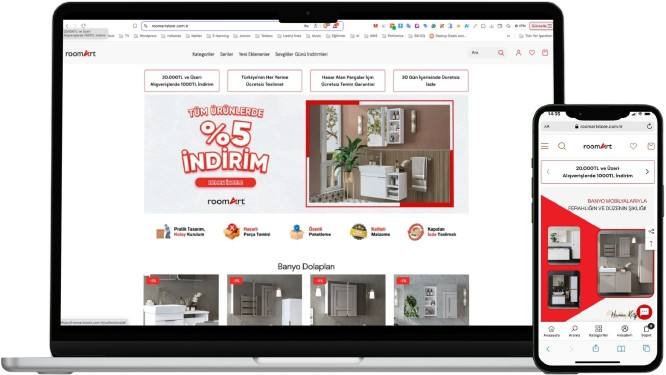
Task: Tap Anasayfa in the phone bottom bar
Action: [x=551, y=331]
